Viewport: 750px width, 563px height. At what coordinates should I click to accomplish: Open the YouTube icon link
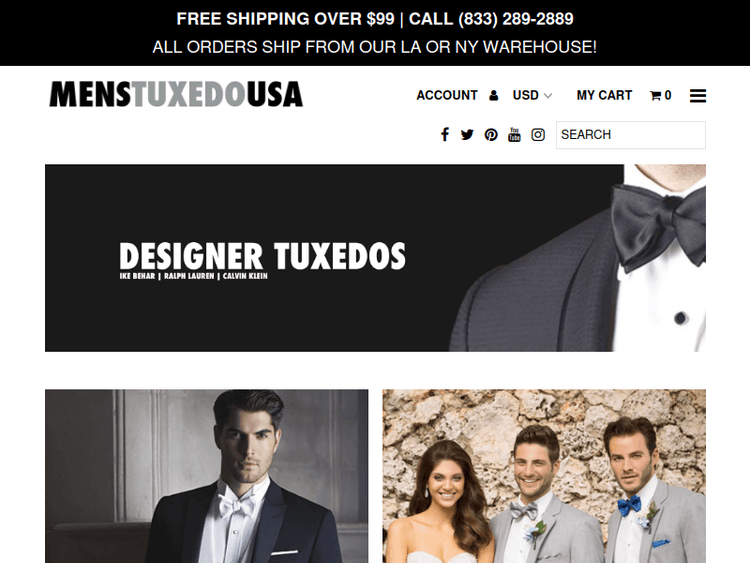514,134
